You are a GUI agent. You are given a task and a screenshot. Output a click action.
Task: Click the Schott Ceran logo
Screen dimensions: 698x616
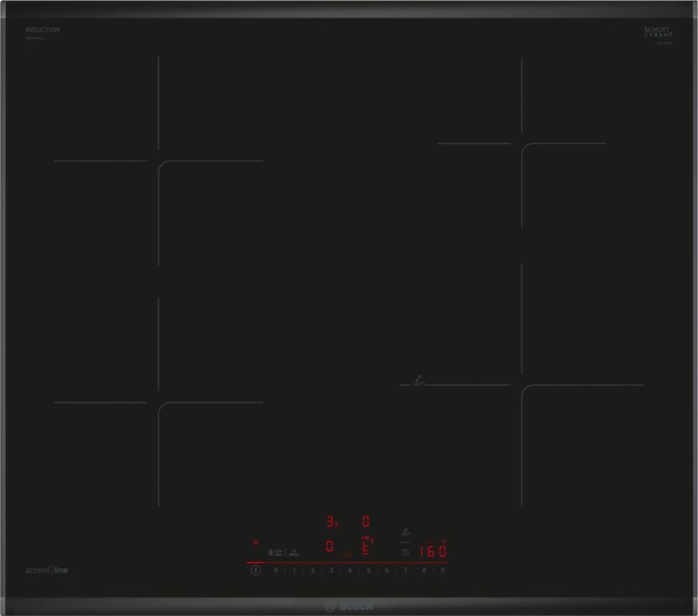tap(657, 32)
